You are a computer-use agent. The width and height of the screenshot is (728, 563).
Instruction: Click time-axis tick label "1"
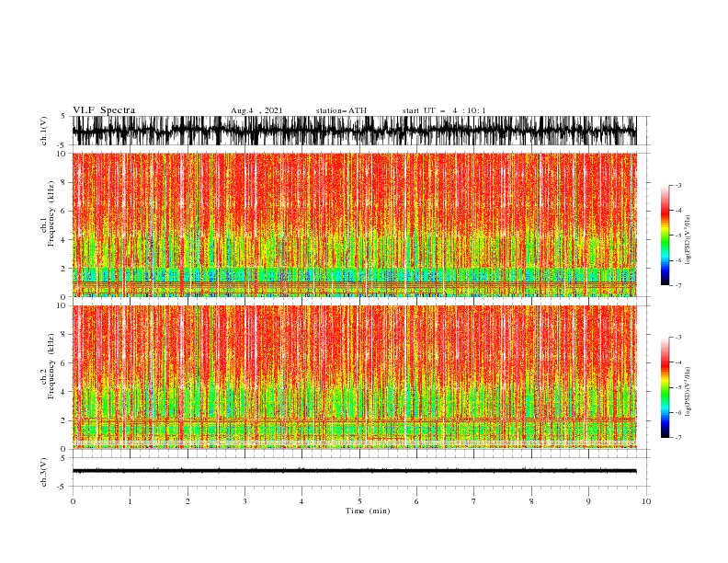click(130, 501)
